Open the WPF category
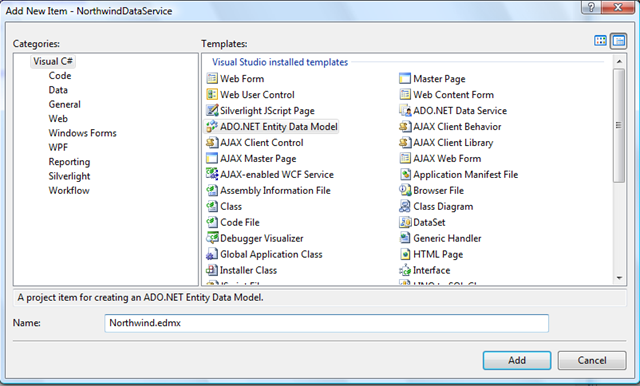This screenshot has width=640, height=386. [58, 147]
